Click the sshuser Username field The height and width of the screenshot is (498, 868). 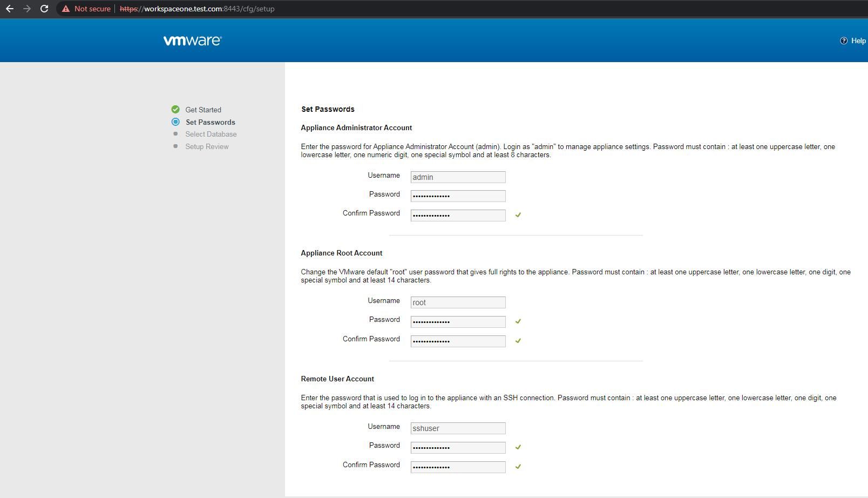click(x=458, y=428)
